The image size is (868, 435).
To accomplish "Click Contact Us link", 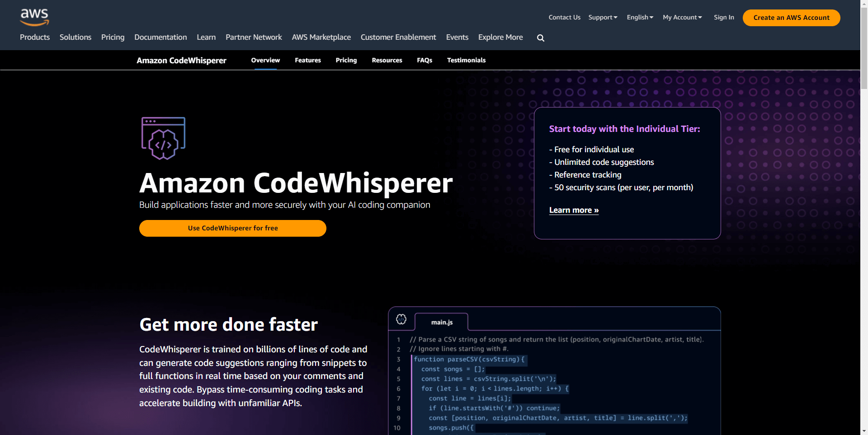I will click(564, 17).
